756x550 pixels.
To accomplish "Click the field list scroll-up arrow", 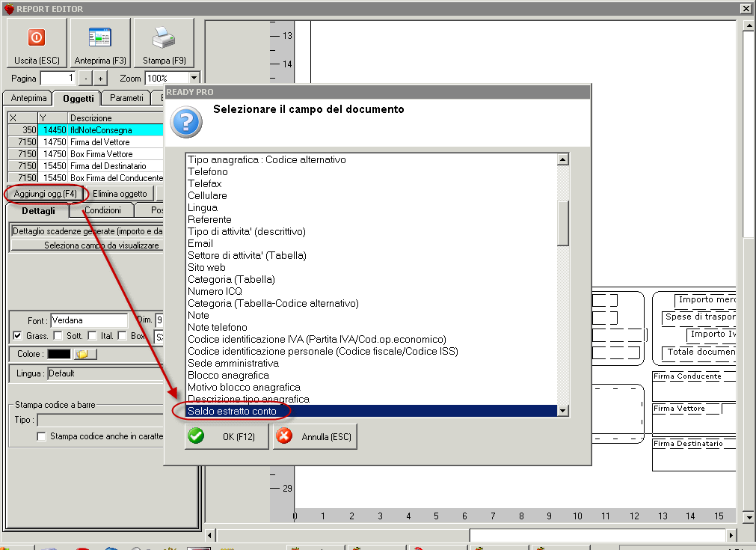I will point(562,159).
